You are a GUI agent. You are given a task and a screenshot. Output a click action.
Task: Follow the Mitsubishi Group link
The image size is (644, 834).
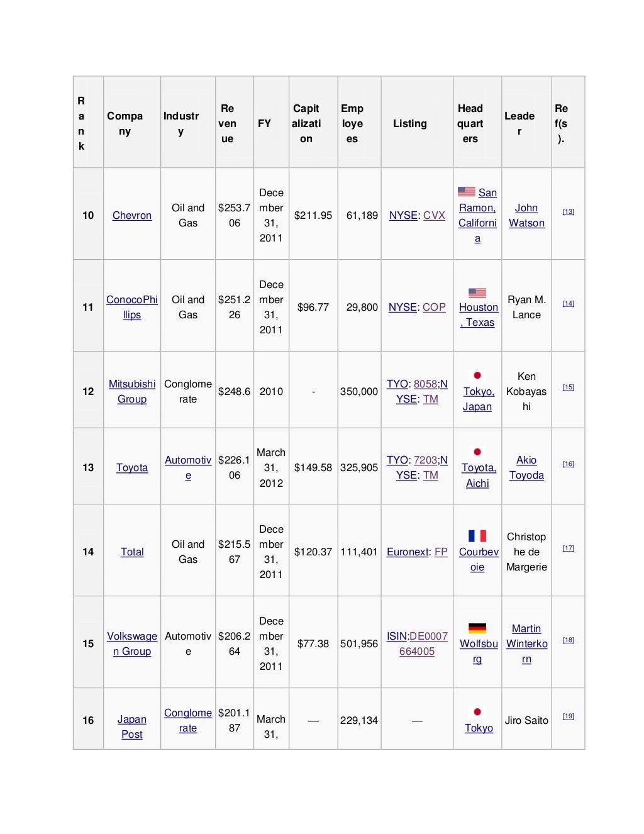pos(132,391)
